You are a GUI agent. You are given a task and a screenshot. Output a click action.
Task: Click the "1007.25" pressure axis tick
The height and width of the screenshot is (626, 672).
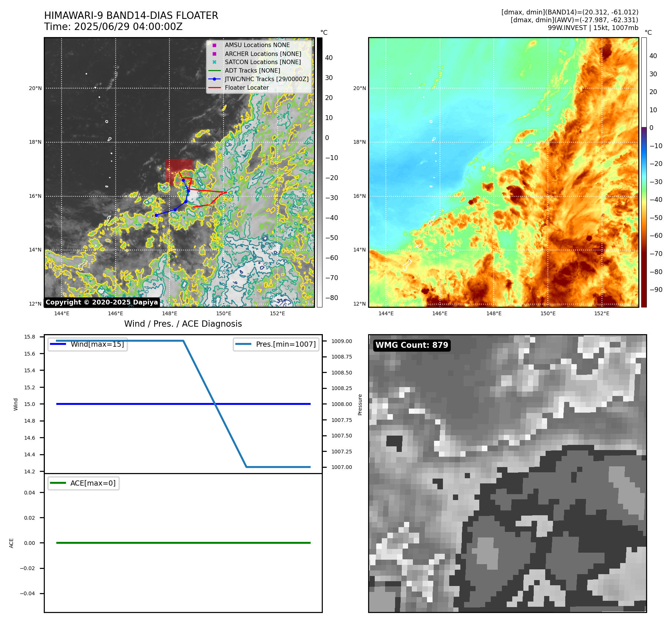pyautogui.click(x=342, y=452)
